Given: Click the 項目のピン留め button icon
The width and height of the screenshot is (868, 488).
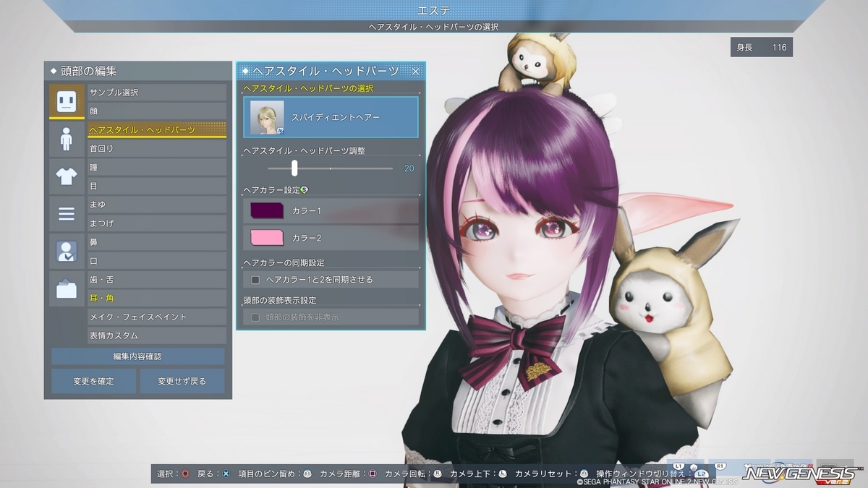Looking at the screenshot, I should click(307, 474).
